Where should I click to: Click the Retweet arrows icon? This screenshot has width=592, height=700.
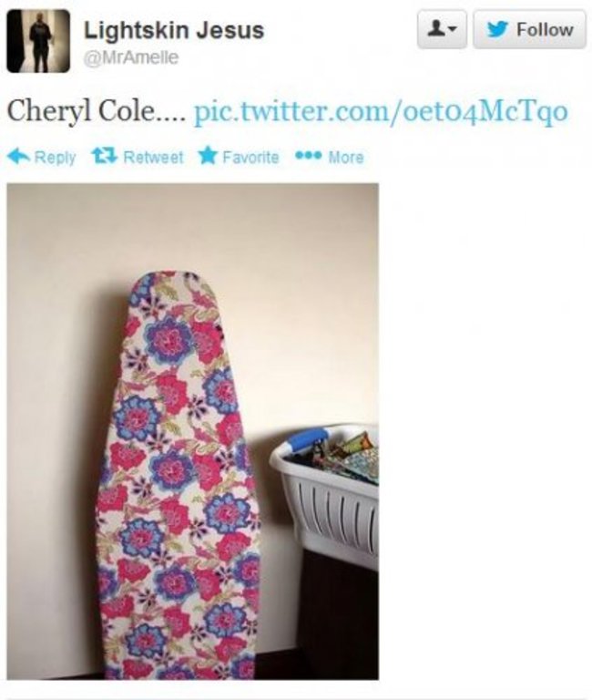[105, 156]
